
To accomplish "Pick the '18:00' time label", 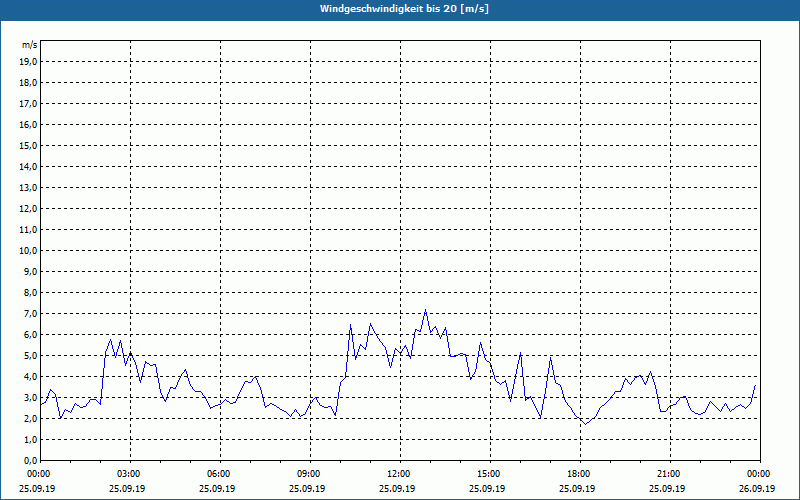I will (579, 474).
